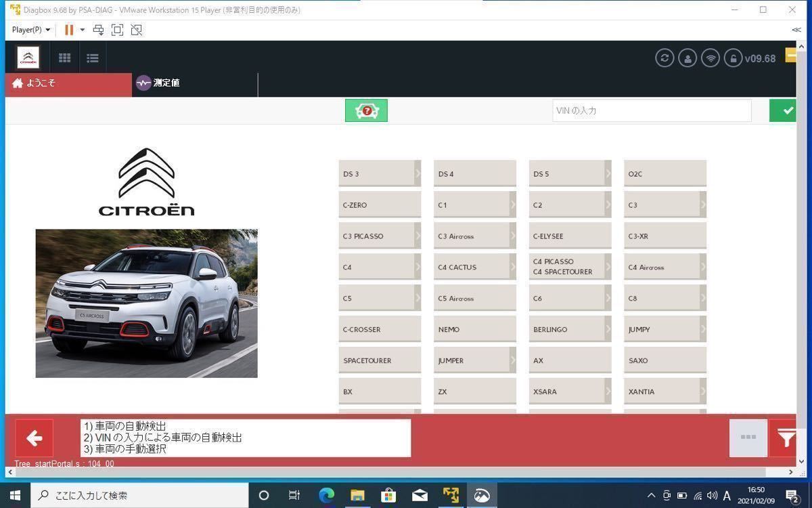
Task: Select the JUMPY vehicle
Action: click(x=665, y=330)
